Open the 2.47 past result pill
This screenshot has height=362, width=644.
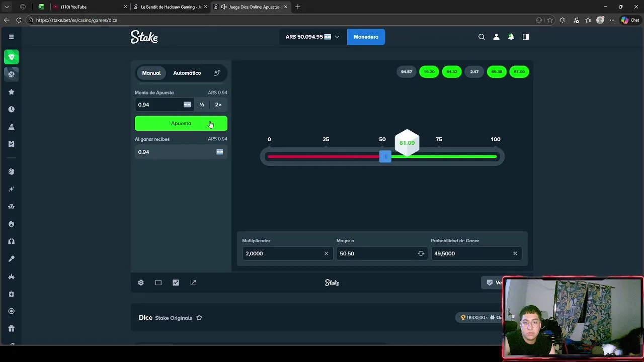[474, 72]
